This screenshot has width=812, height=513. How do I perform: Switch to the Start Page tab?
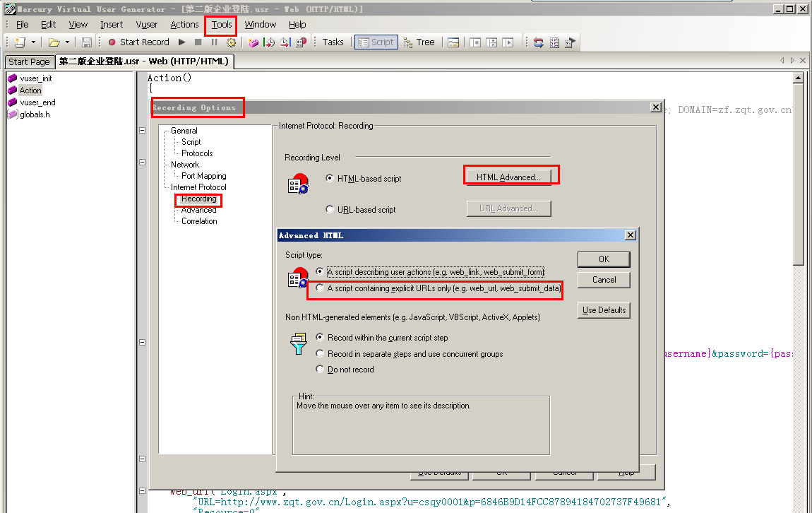(x=28, y=61)
